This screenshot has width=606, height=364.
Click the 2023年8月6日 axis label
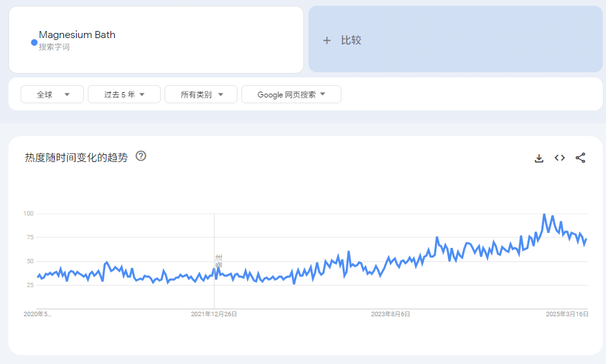click(390, 314)
